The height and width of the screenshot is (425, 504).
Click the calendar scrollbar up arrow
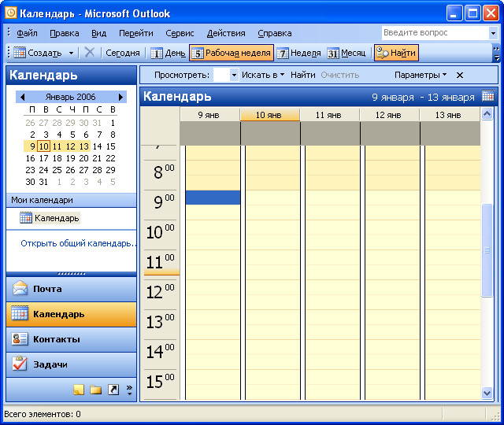coord(487,114)
